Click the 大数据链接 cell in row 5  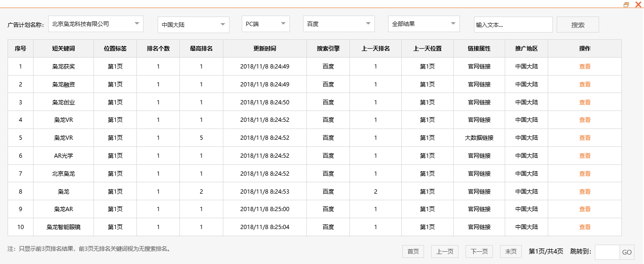[x=479, y=138]
